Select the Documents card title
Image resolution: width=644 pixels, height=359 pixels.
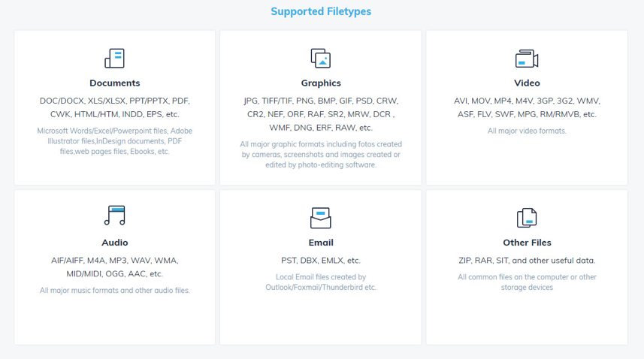pos(115,83)
